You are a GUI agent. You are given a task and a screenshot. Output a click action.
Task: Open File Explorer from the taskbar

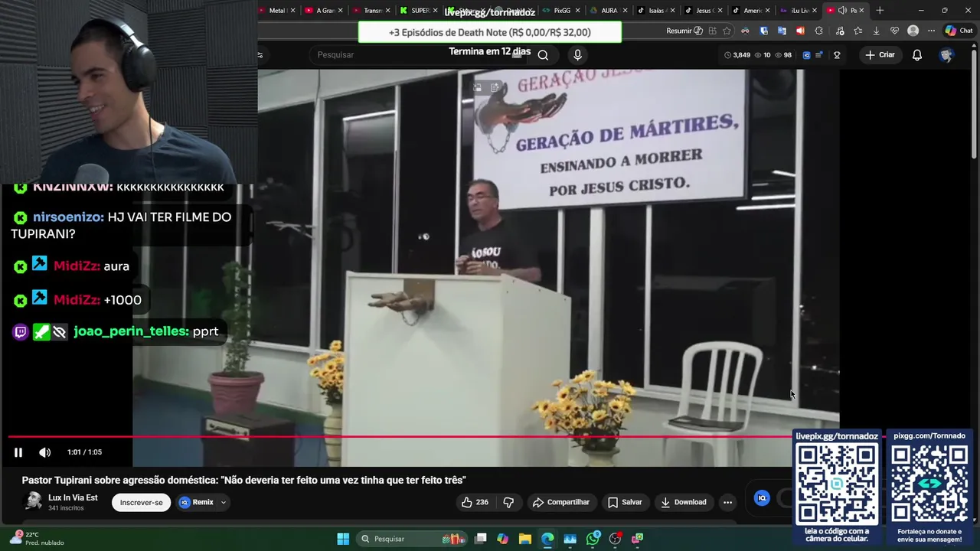524,539
